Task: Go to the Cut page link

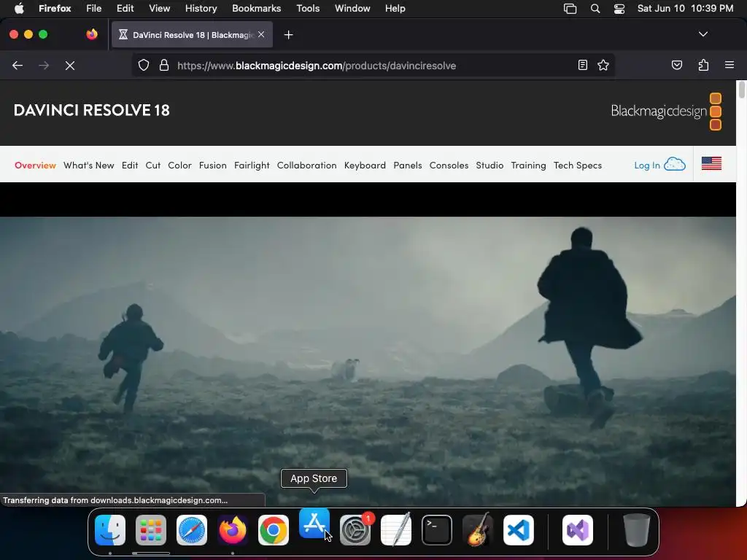Action: [x=153, y=166]
